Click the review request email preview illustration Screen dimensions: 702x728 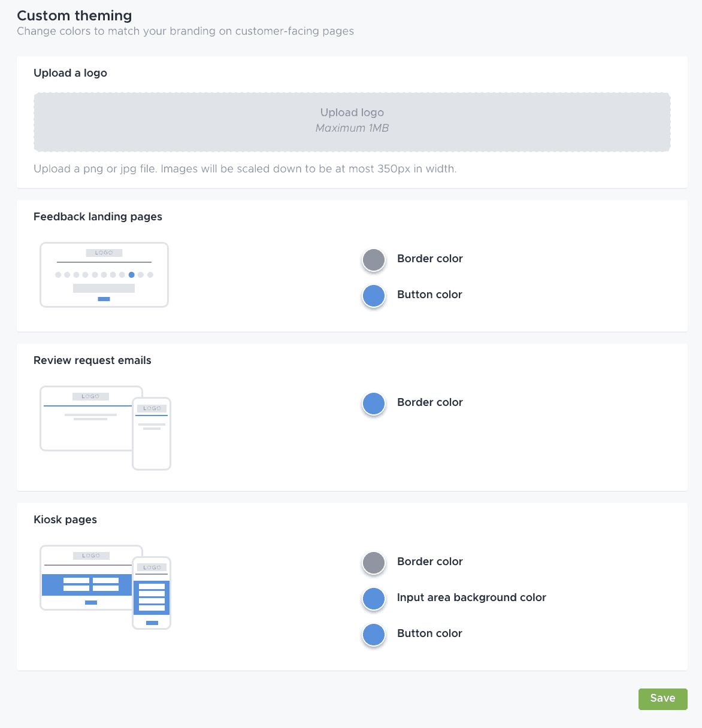click(87, 418)
